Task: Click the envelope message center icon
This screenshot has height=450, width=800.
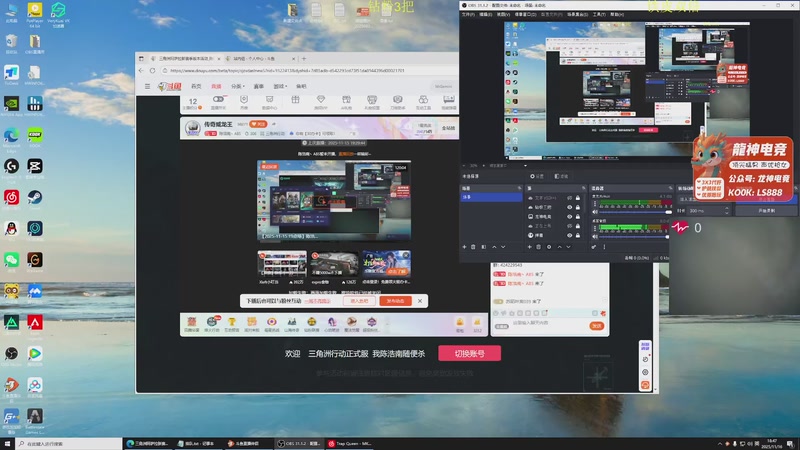Action: [x=269, y=99]
